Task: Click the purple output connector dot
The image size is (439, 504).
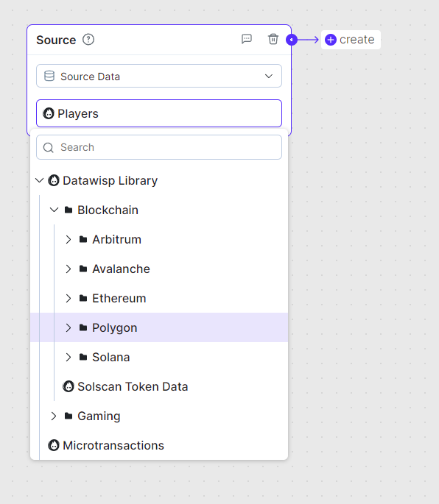Action: tap(292, 40)
